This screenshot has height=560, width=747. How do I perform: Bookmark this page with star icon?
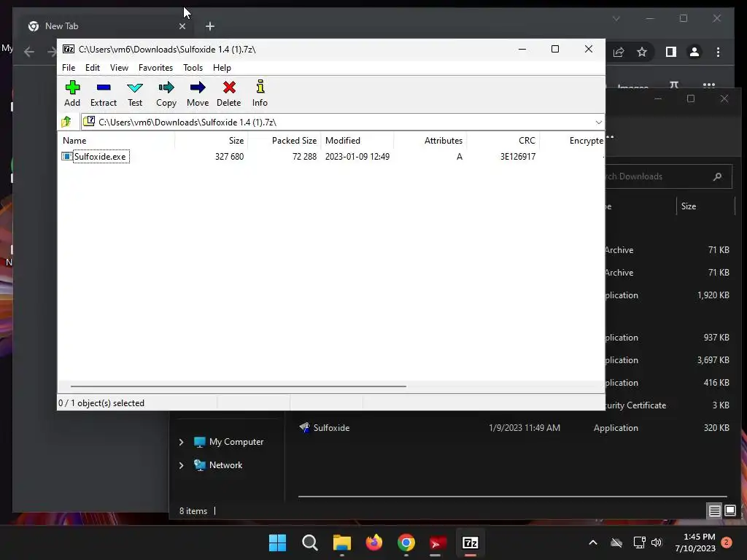click(x=642, y=52)
